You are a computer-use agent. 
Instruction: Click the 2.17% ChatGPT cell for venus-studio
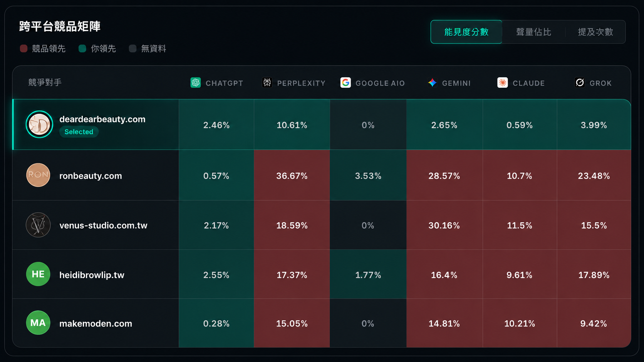216,225
